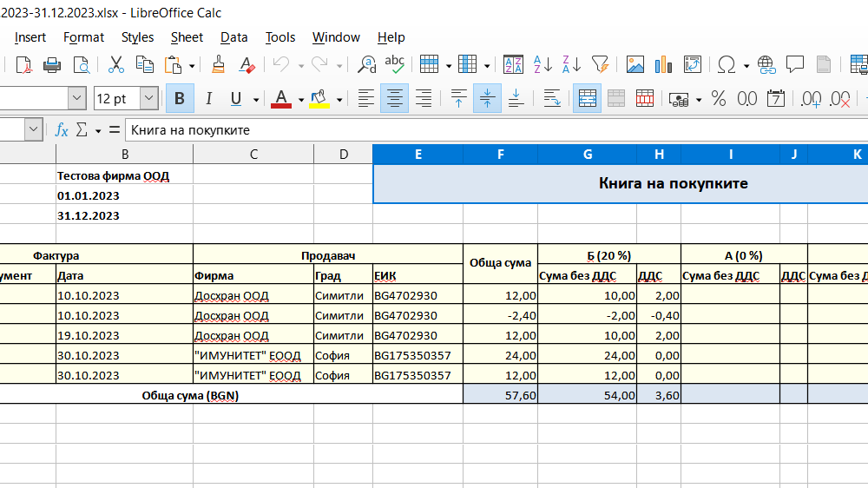Run Spelling check abc icon
This screenshot has width=868, height=488.
pos(395,65)
